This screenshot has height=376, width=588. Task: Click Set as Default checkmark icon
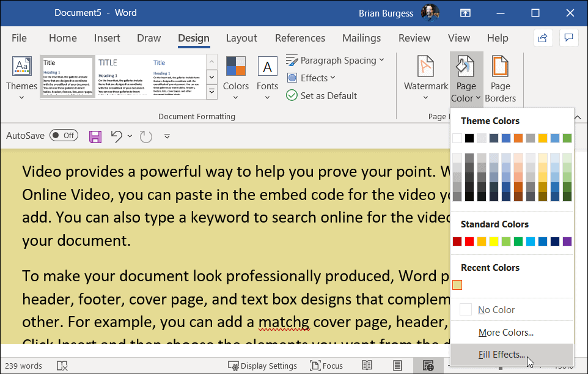292,95
